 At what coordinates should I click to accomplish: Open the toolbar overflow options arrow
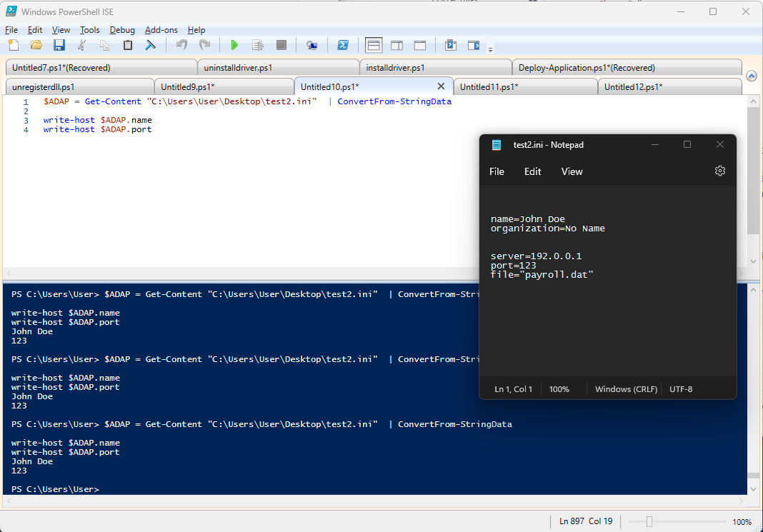[491, 49]
